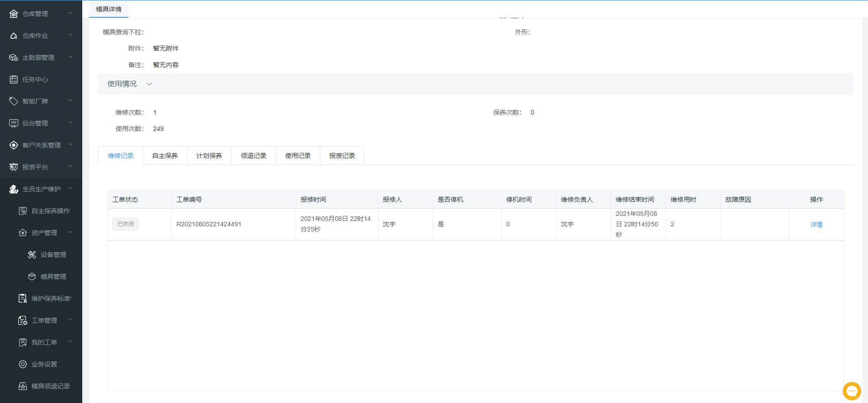Open 详情 link for the repair record
This screenshot has width=868, height=403.
(816, 225)
